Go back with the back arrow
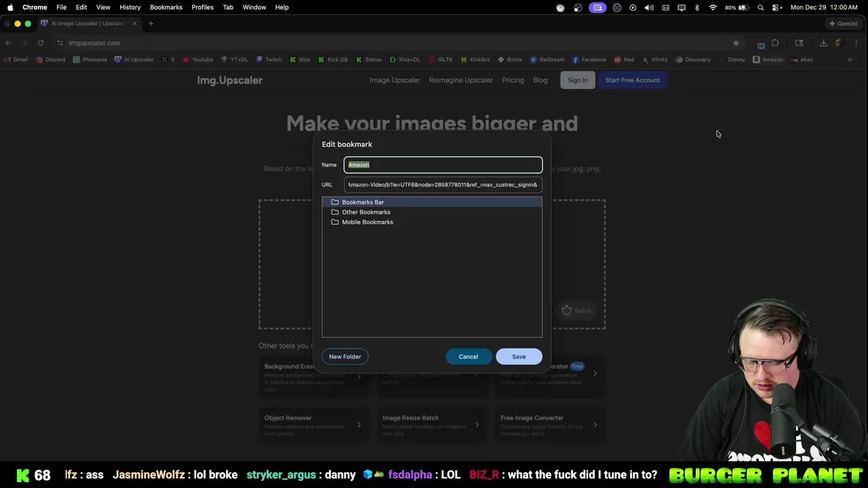Viewport: 868px width, 488px height. (x=8, y=43)
